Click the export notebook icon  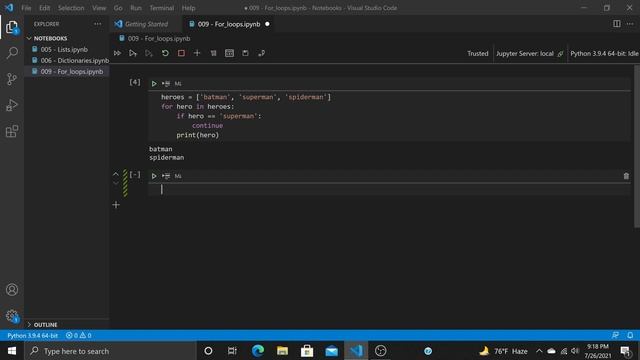262,53
